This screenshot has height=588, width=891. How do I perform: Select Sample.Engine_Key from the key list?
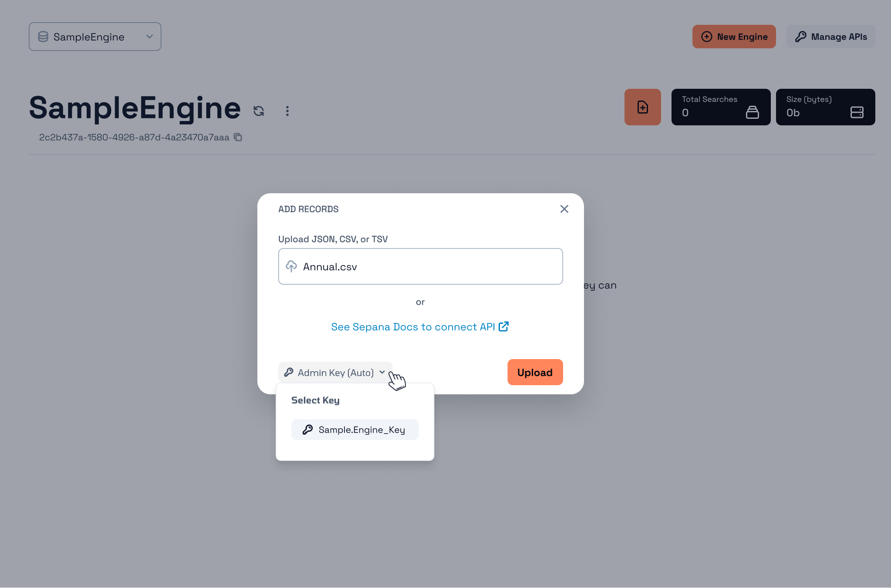click(x=354, y=430)
